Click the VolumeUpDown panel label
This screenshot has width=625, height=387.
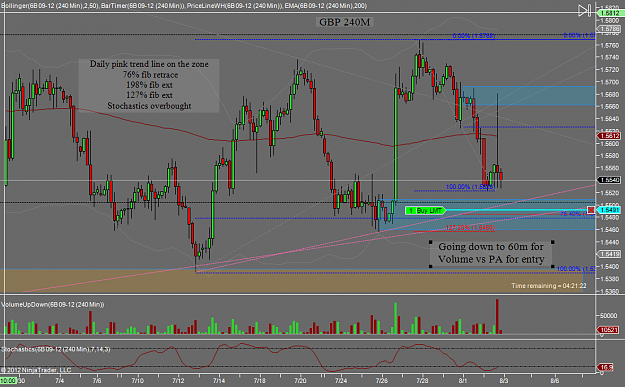point(53,304)
